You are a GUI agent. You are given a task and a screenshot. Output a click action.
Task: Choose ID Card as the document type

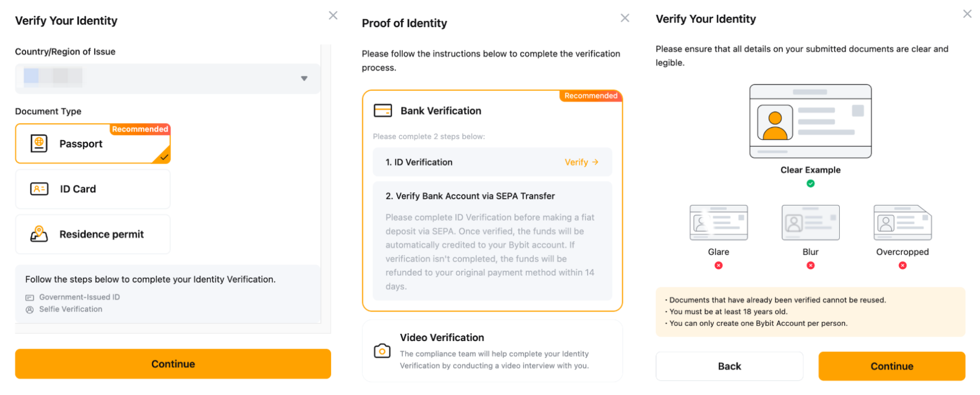tap(93, 189)
